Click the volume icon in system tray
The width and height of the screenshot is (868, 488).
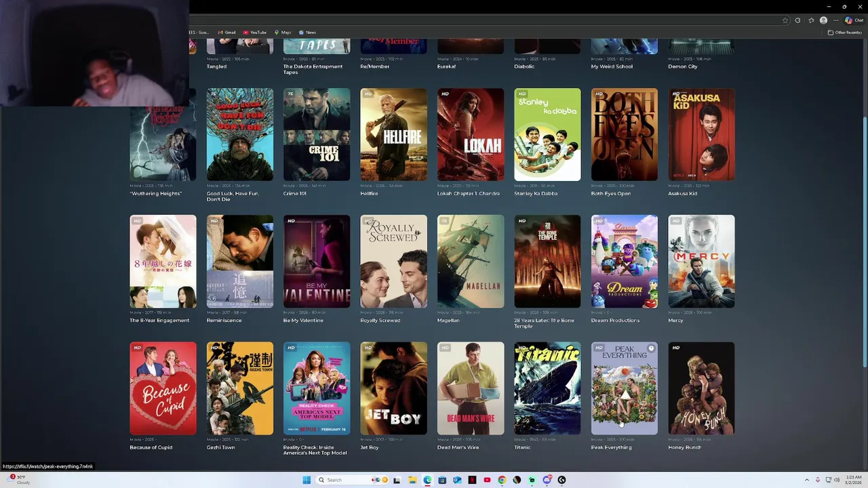[836, 480]
